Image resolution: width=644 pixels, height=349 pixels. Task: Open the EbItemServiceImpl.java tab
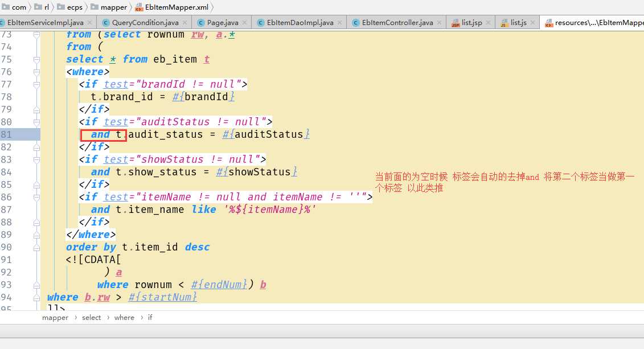[44, 23]
